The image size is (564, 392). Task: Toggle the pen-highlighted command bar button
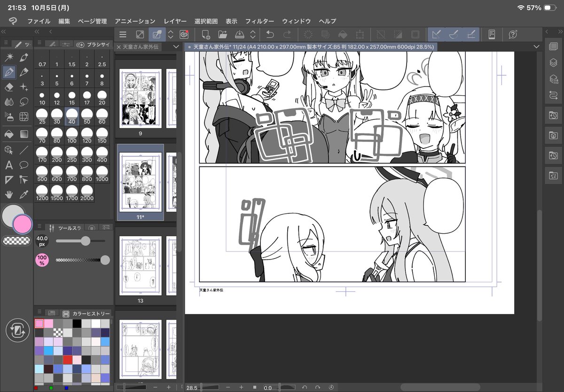tap(157, 34)
